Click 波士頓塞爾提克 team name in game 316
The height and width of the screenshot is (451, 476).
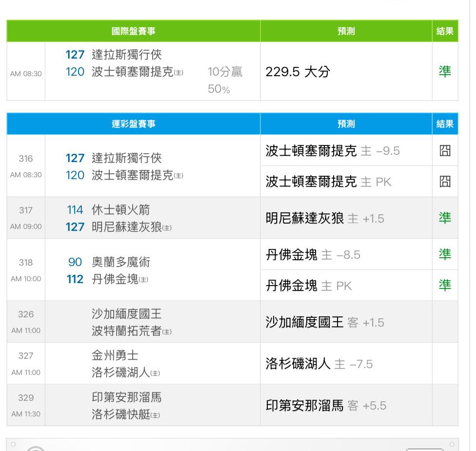tap(133, 175)
